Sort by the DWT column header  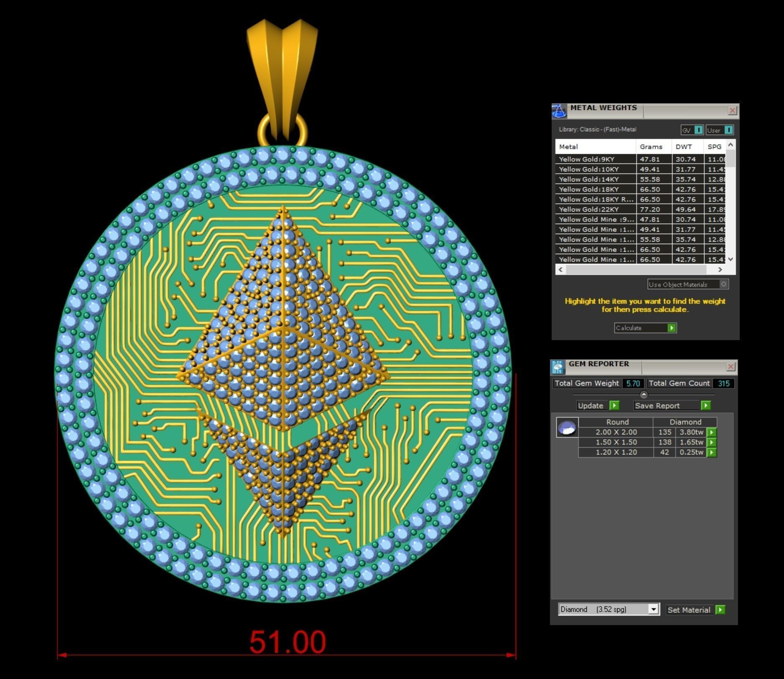687,147
